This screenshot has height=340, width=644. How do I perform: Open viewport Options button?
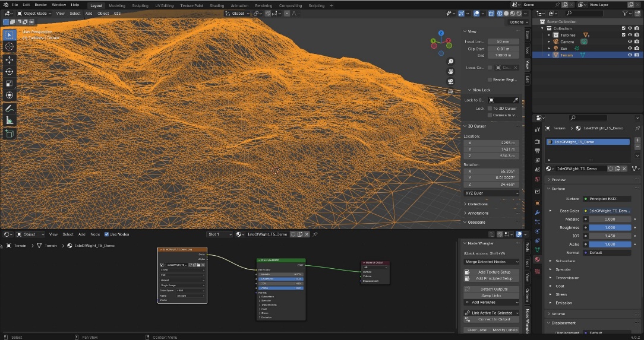518,22
